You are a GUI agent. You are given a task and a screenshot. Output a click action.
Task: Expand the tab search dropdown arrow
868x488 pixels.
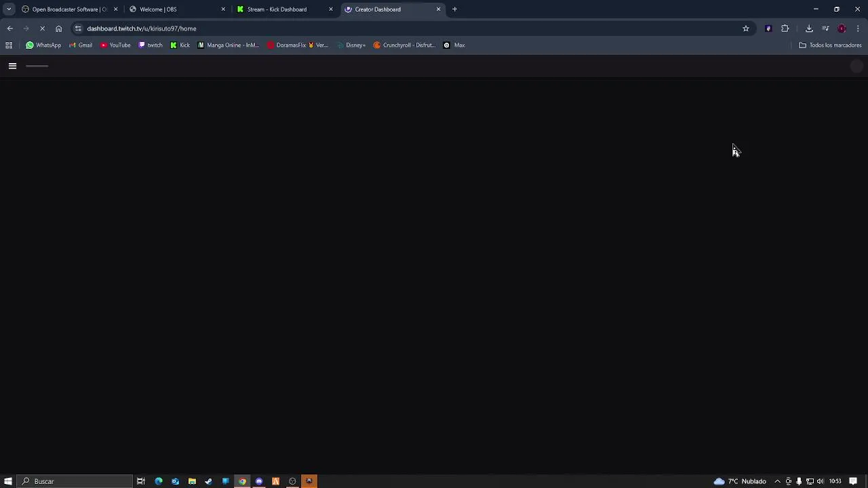click(8, 9)
